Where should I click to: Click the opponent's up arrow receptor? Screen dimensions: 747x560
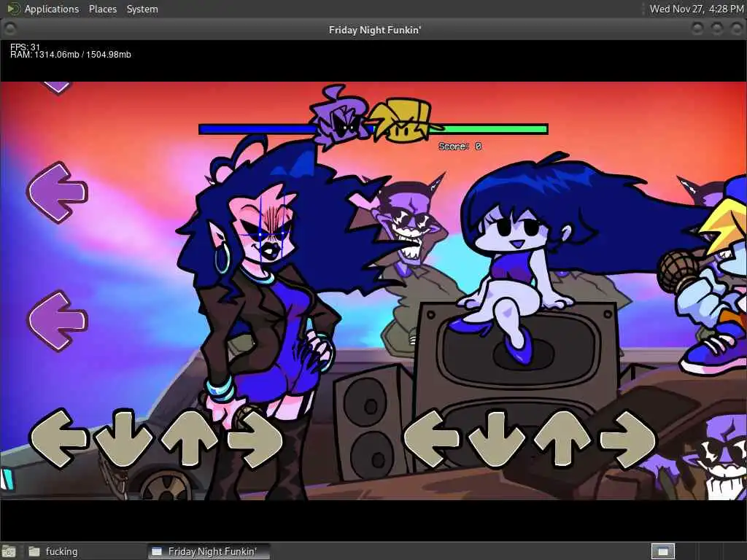(190, 438)
